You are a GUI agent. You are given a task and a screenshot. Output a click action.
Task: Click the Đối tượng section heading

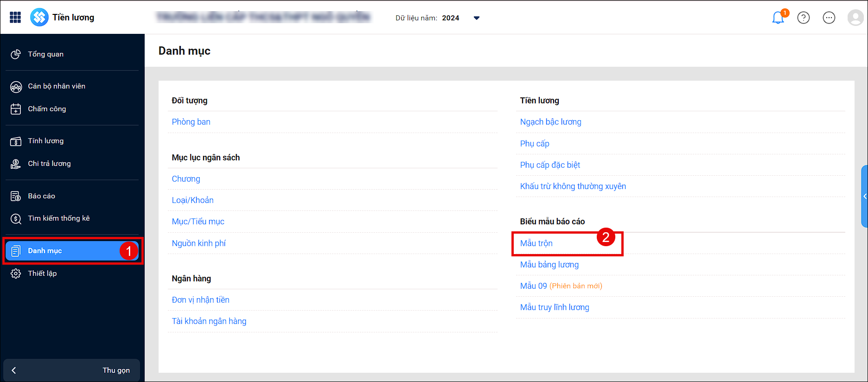(x=190, y=101)
